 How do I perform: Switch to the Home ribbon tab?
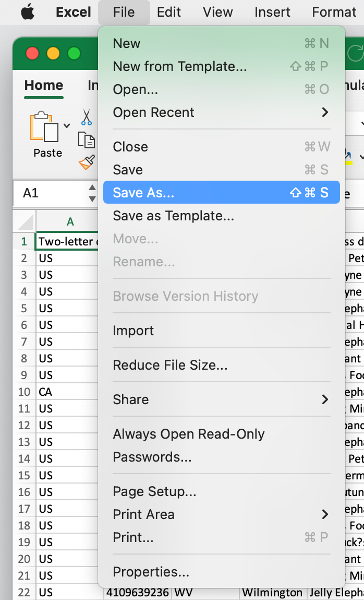tap(44, 85)
